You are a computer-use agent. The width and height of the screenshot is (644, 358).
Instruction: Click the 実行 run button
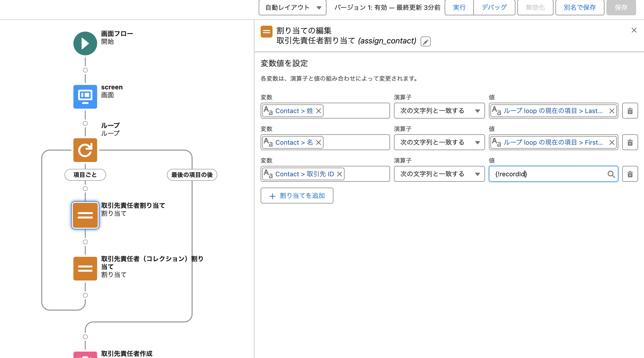tap(459, 7)
